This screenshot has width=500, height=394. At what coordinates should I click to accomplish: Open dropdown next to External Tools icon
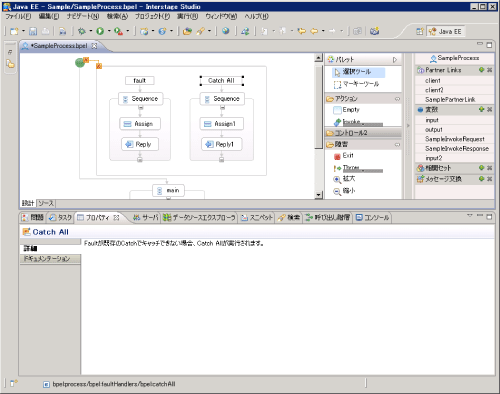coord(128,31)
